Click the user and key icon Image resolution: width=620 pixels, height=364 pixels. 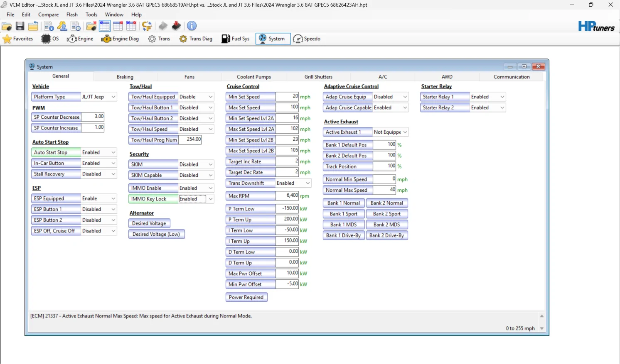(x=62, y=26)
